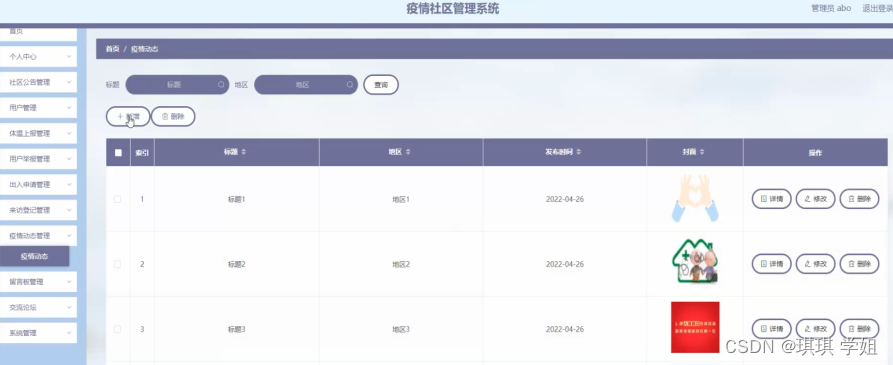The width and height of the screenshot is (893, 365).
Task: Sort by 发布时间 column arrows
Action: point(579,153)
